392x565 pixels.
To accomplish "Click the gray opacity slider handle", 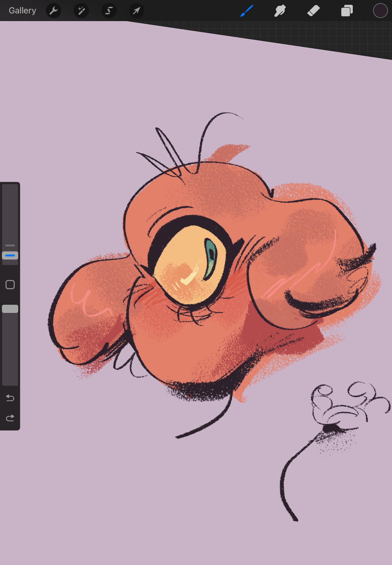I will tap(10, 309).
